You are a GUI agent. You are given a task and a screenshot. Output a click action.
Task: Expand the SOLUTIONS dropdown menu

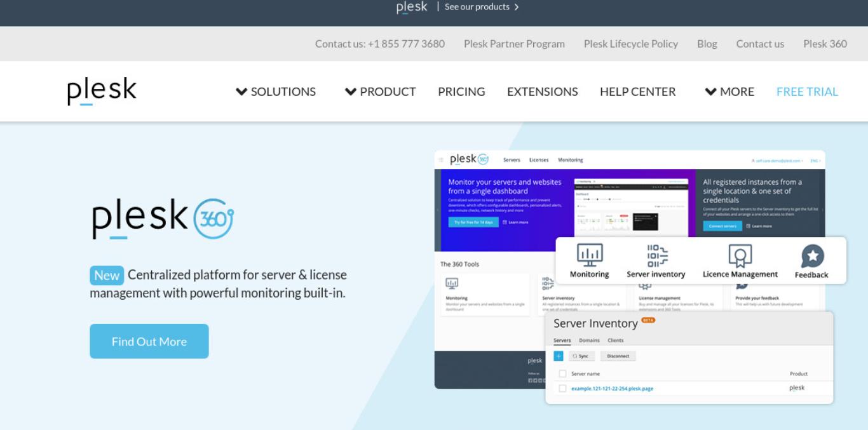pos(276,91)
